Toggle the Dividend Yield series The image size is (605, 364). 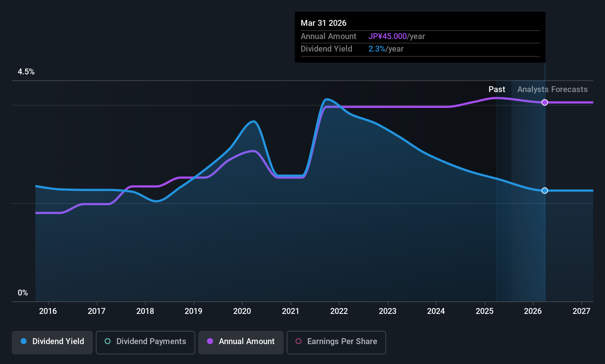pos(52,343)
